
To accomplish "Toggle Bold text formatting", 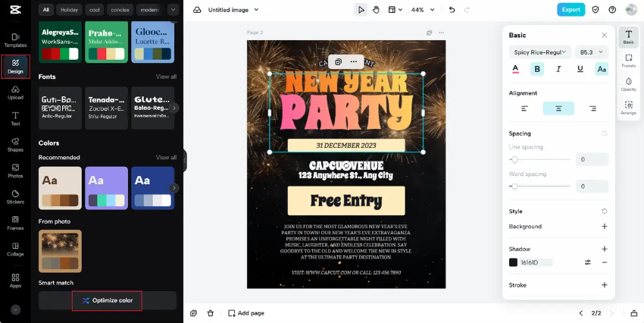I will [x=537, y=69].
